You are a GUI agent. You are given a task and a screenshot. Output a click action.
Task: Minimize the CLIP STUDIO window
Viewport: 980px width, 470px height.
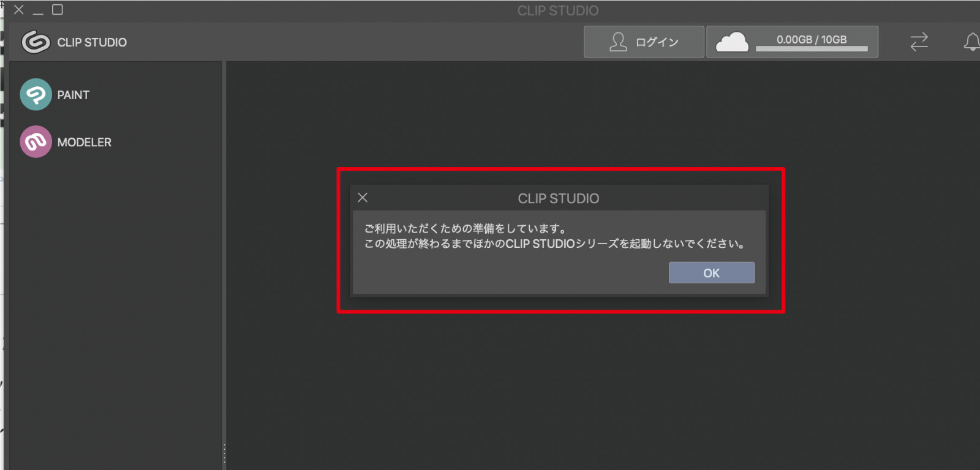pos(38,10)
